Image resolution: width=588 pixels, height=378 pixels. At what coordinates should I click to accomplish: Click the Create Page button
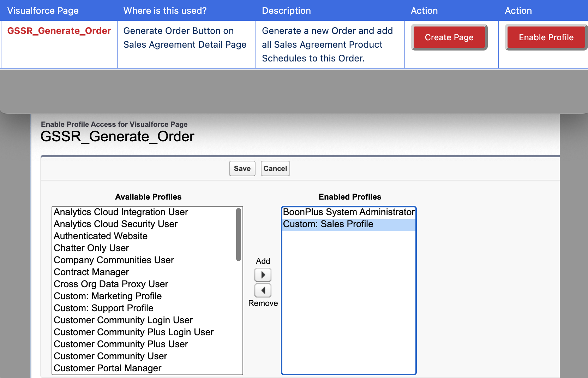(449, 37)
